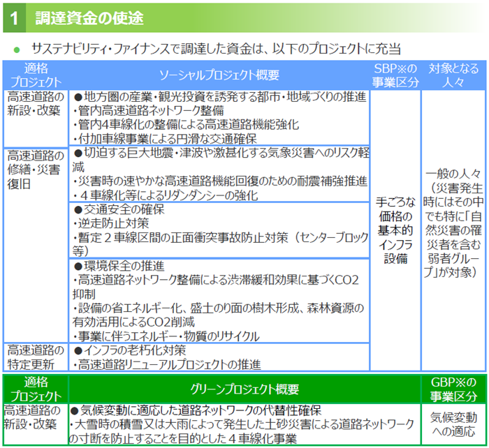Click the green header 'グリーンプロジェクト概要'
Image resolution: width=489 pixels, height=448 pixels.
coord(245,389)
